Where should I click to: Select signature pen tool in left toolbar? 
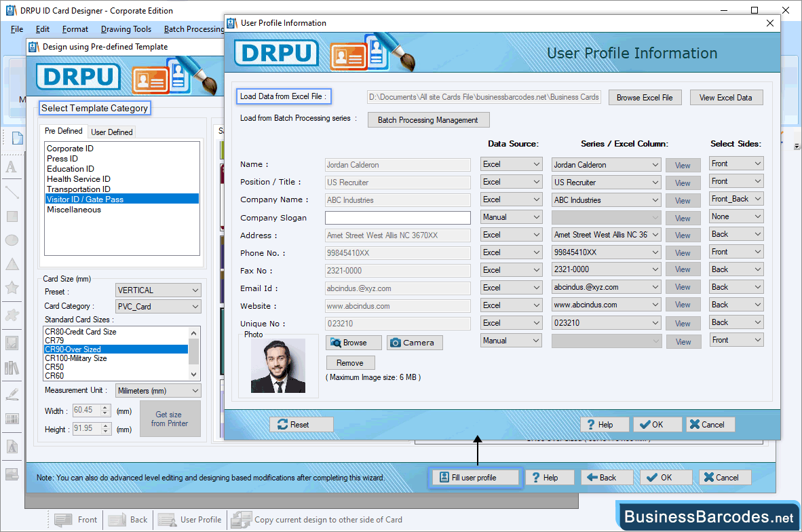12,394
